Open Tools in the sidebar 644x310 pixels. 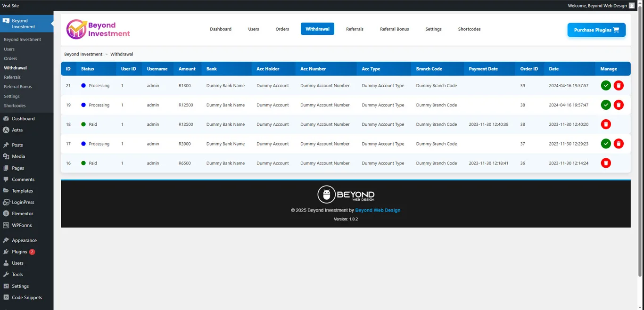(x=17, y=274)
